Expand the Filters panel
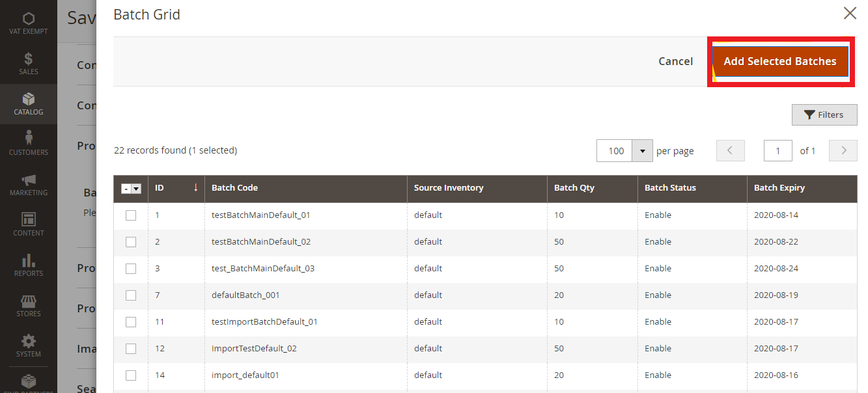This screenshot has width=868, height=393. [824, 115]
